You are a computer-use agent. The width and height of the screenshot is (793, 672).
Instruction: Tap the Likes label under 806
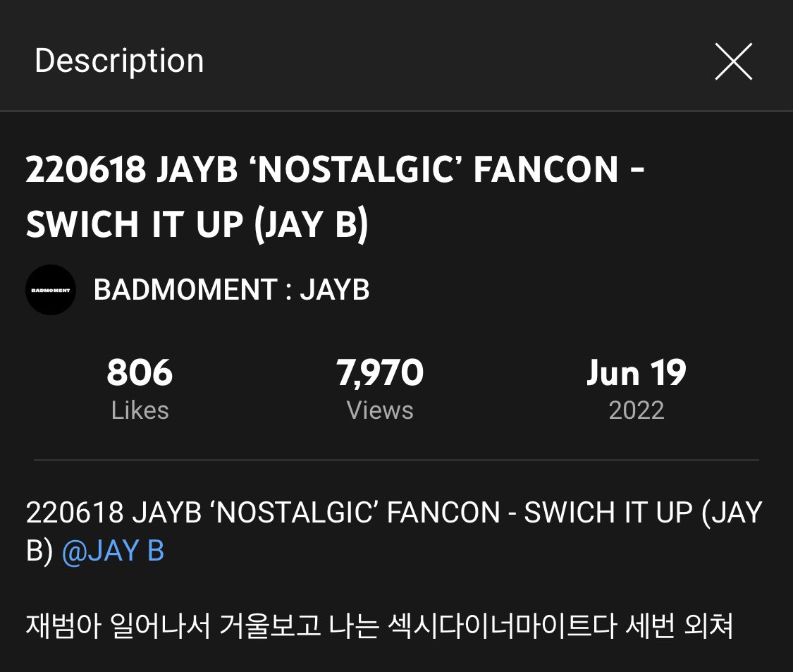[x=140, y=410]
